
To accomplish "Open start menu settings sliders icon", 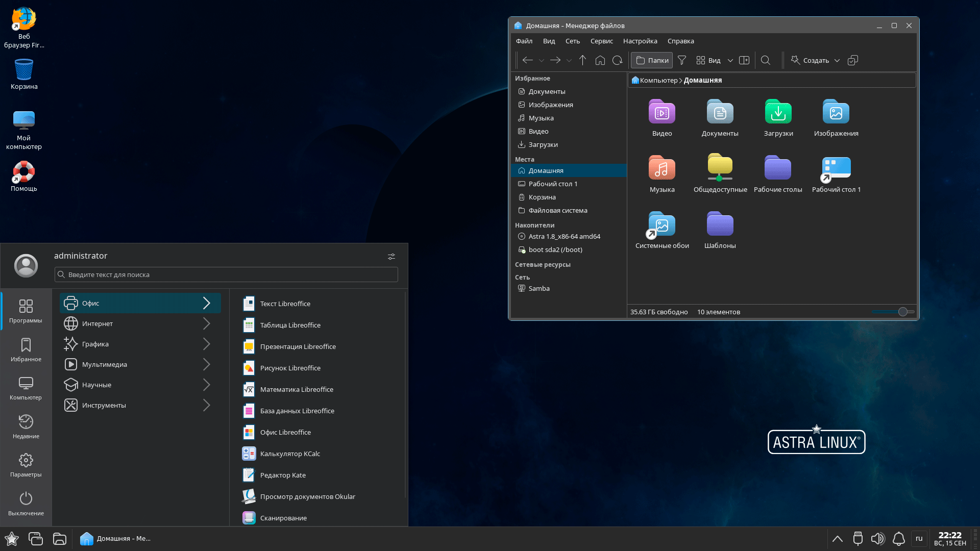I will click(x=391, y=257).
